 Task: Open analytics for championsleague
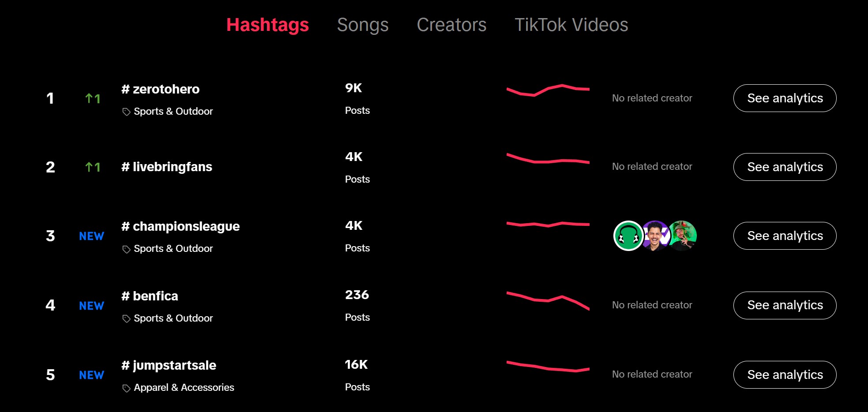(785, 236)
